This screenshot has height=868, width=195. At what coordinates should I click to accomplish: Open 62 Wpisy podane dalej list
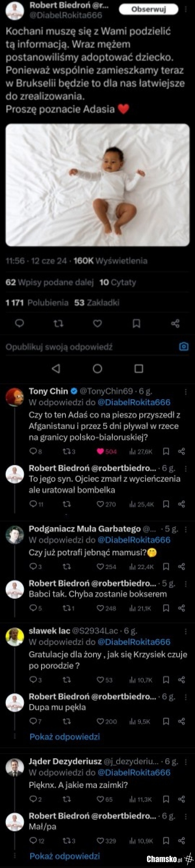coord(49,283)
